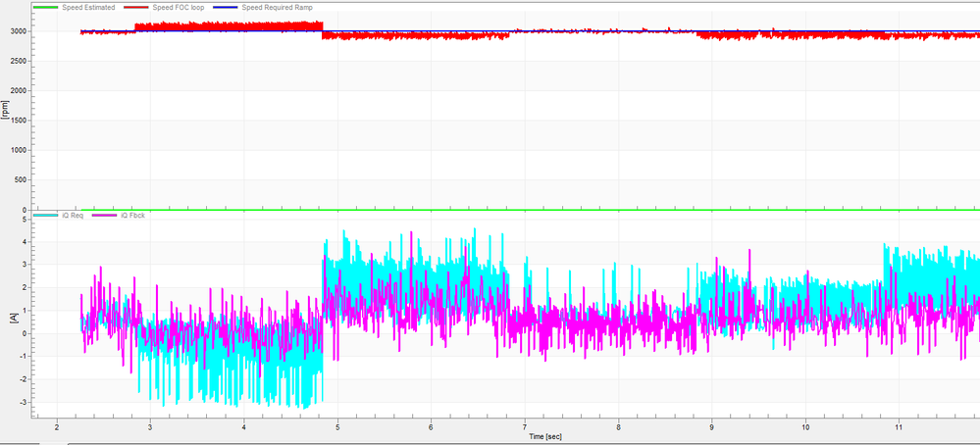Click the 6 tick on time axis

431,427
